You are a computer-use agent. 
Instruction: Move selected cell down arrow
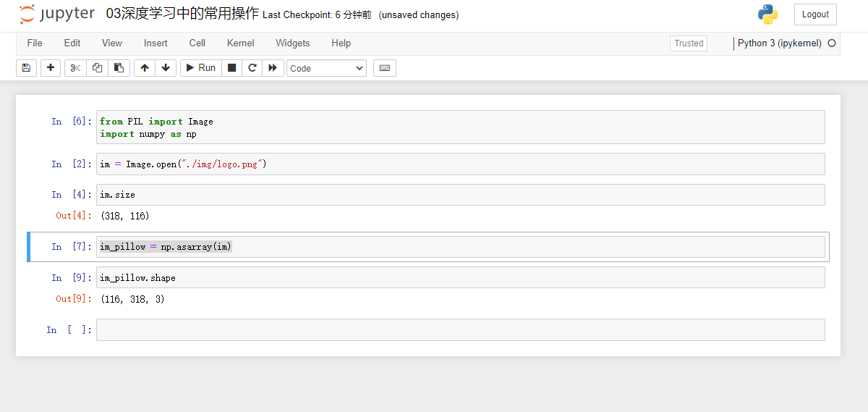click(x=166, y=68)
